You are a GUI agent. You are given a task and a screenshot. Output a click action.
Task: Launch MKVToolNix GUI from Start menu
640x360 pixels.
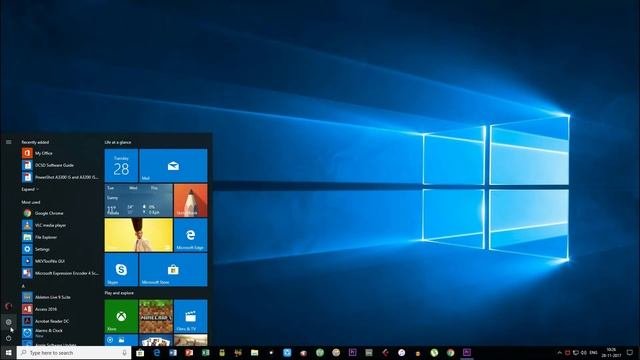[60, 261]
